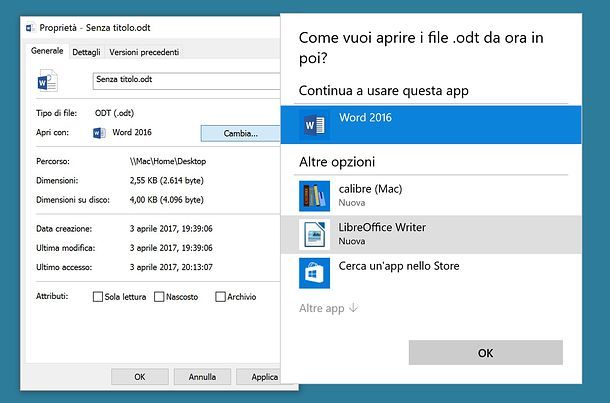Click OK in the Proprietà window
Viewport: 610px width, 403px height.
(140, 377)
